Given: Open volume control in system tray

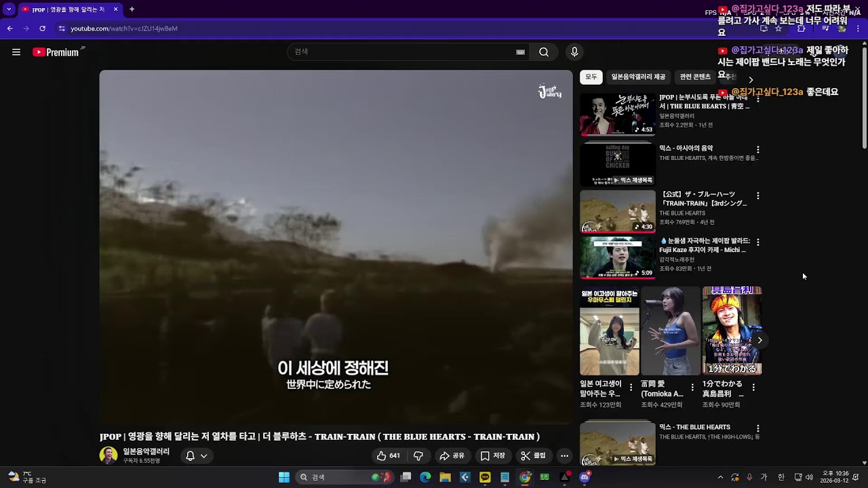Looking at the screenshot, I should pyautogui.click(x=809, y=477).
